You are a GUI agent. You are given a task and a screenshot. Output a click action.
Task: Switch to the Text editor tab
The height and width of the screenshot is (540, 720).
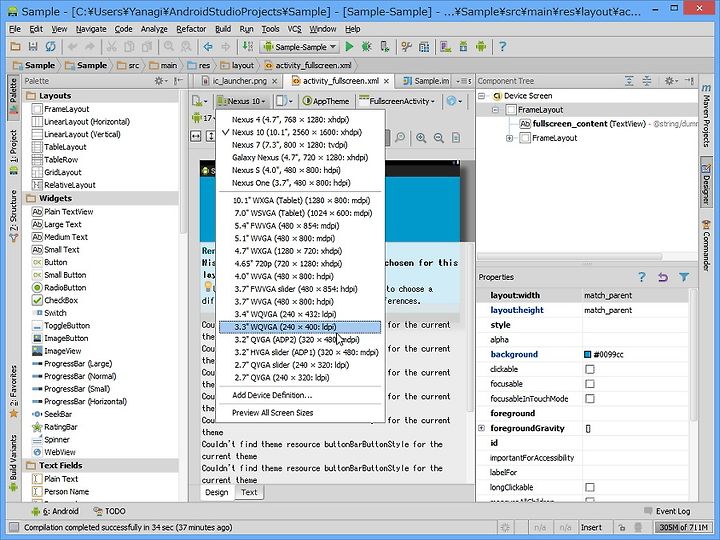pyautogui.click(x=249, y=492)
